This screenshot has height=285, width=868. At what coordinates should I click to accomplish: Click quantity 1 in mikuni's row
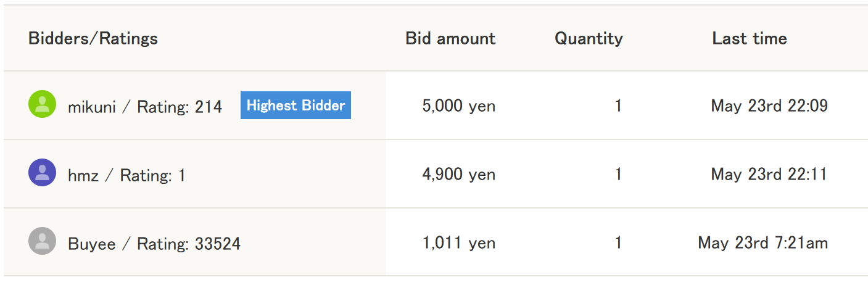click(x=618, y=106)
